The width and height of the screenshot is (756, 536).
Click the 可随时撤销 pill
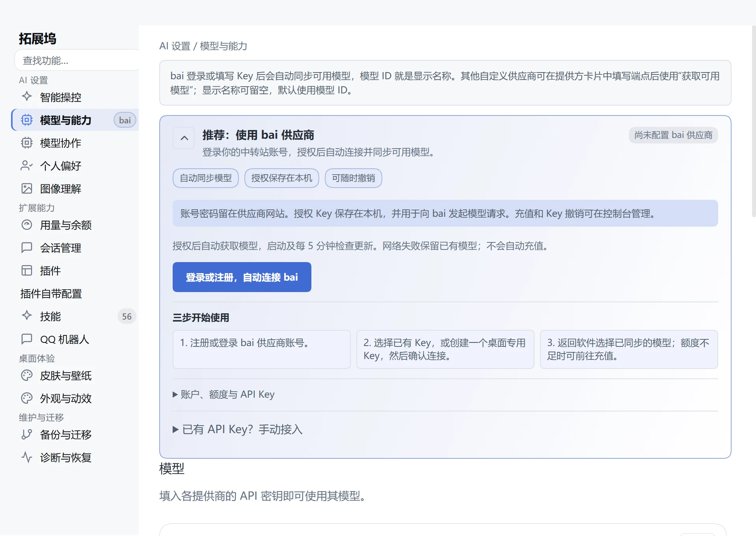point(354,178)
